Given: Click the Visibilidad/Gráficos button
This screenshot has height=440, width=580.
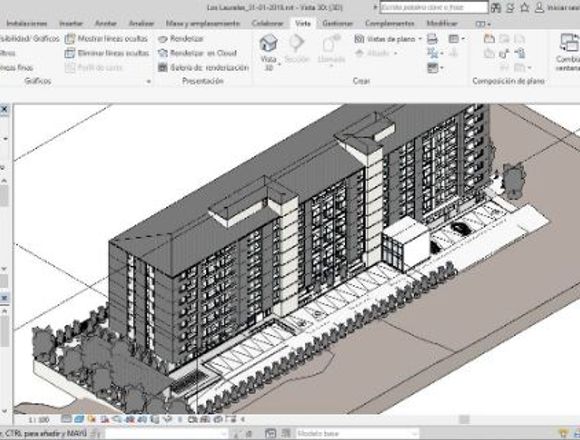Looking at the screenshot, I should pos(30,39).
